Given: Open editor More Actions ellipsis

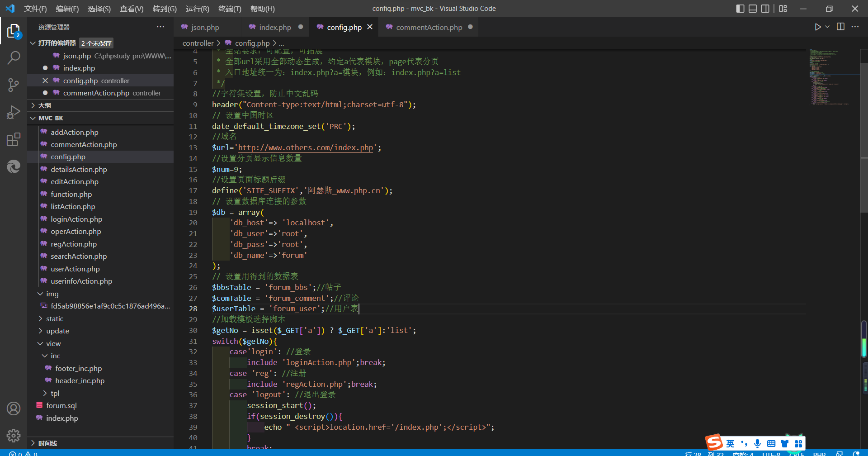Looking at the screenshot, I should click(x=855, y=27).
